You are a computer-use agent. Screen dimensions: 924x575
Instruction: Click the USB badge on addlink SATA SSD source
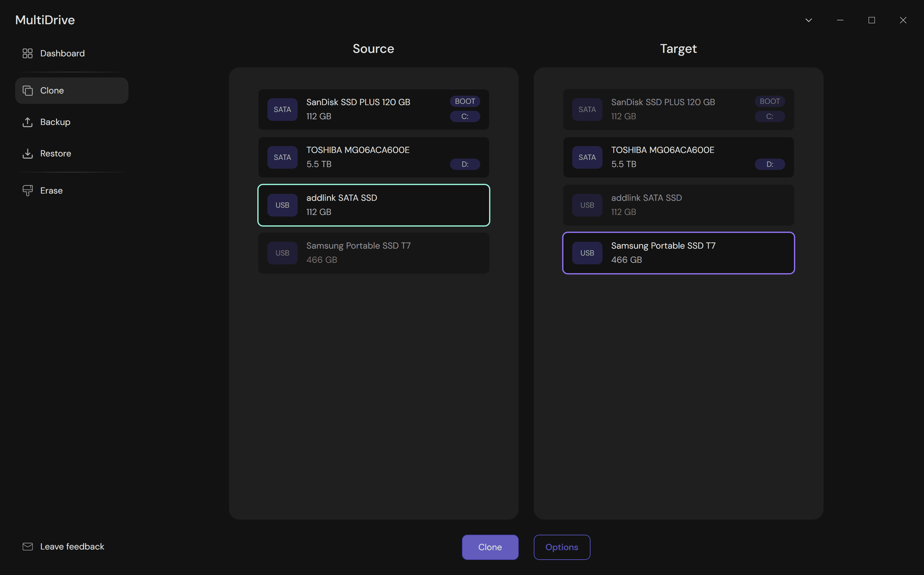click(282, 205)
